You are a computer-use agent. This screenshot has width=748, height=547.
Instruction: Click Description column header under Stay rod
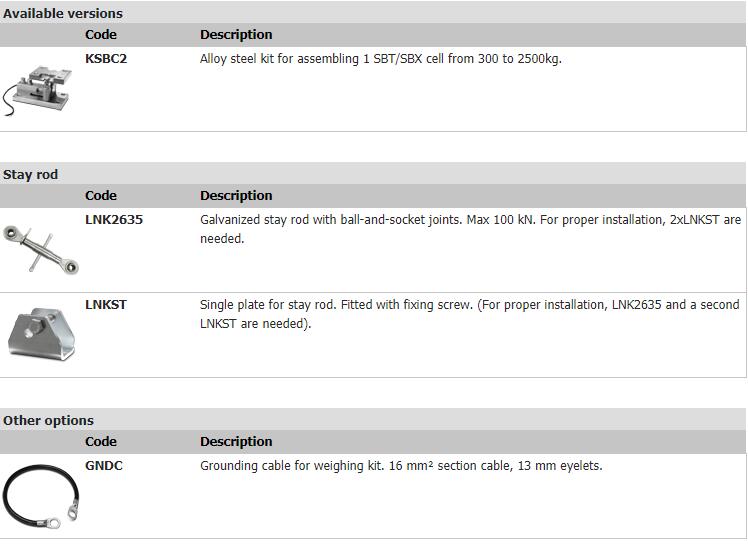tap(236, 196)
